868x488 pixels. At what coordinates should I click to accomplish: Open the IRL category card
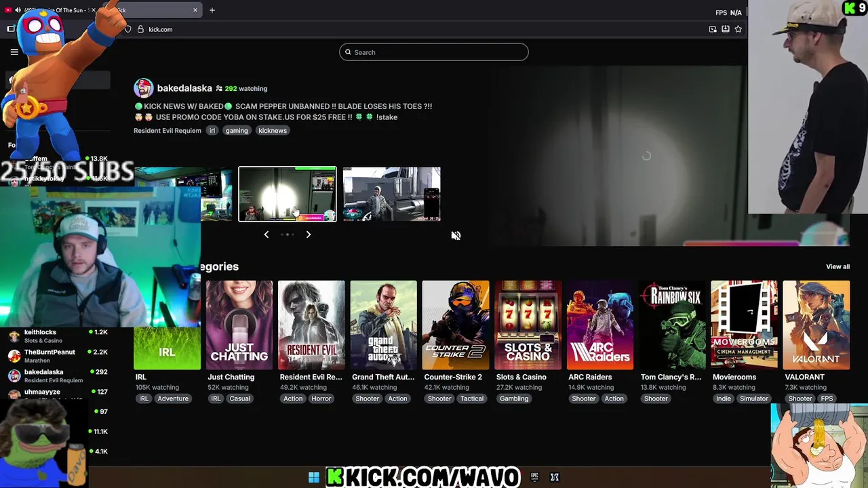coord(167,348)
